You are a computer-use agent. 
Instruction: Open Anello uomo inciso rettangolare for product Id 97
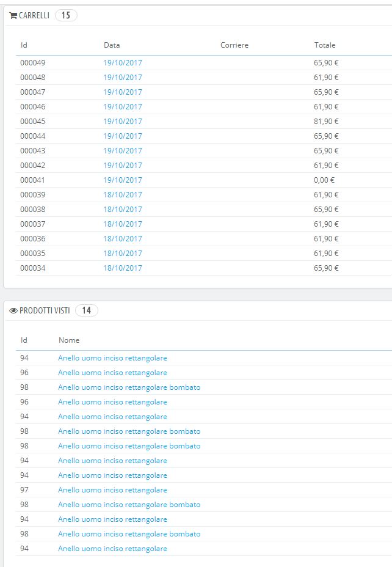113,491
